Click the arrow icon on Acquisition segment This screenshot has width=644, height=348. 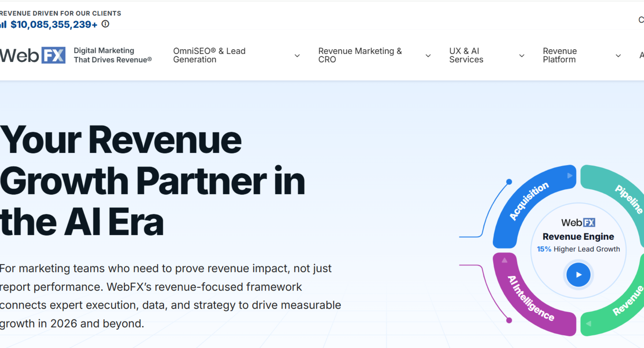tap(570, 176)
